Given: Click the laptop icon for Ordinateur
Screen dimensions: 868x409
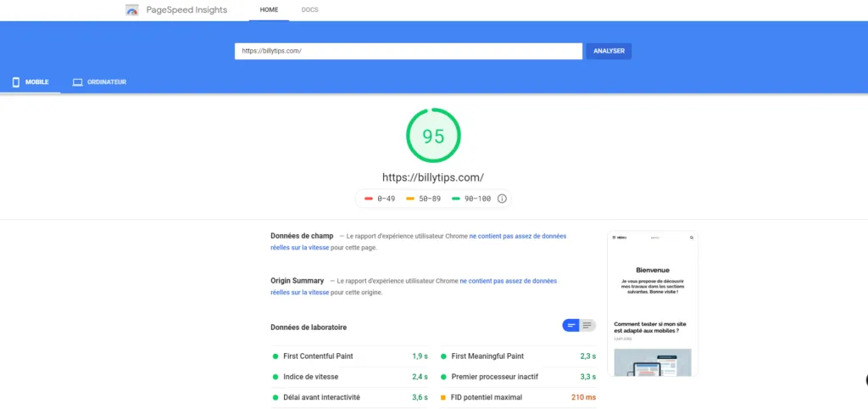Looking at the screenshot, I should [78, 82].
